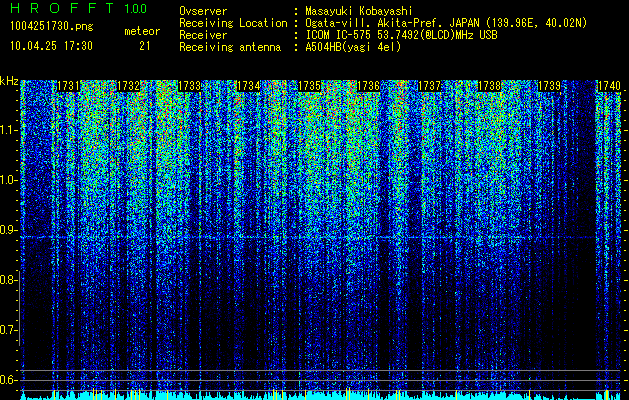Click the HROFFT 1.0.0 title text

(x=78, y=8)
